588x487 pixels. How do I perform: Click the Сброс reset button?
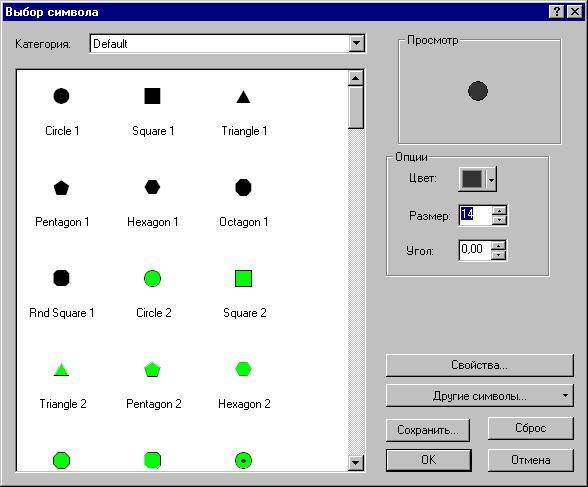point(531,428)
